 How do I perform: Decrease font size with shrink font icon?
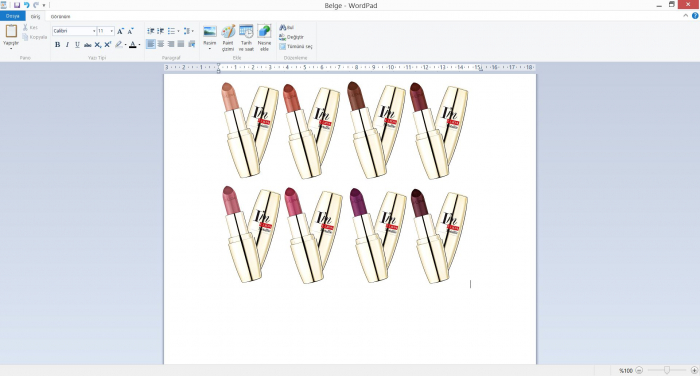point(130,31)
